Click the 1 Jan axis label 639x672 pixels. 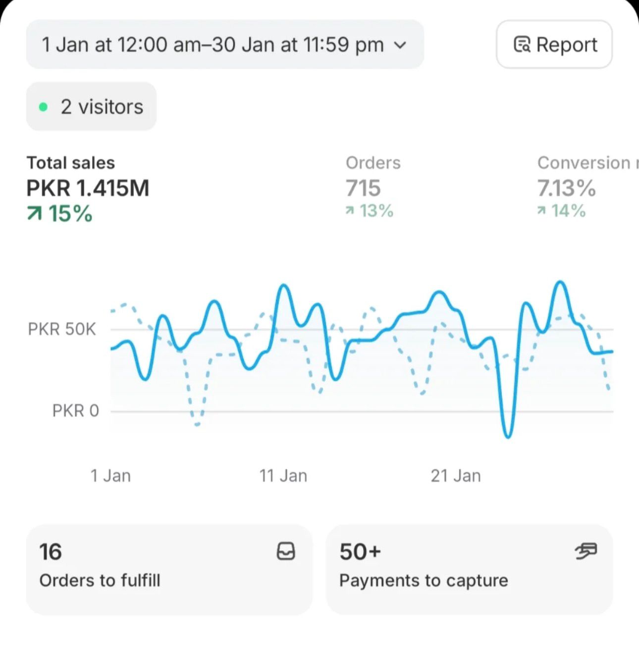tap(110, 476)
